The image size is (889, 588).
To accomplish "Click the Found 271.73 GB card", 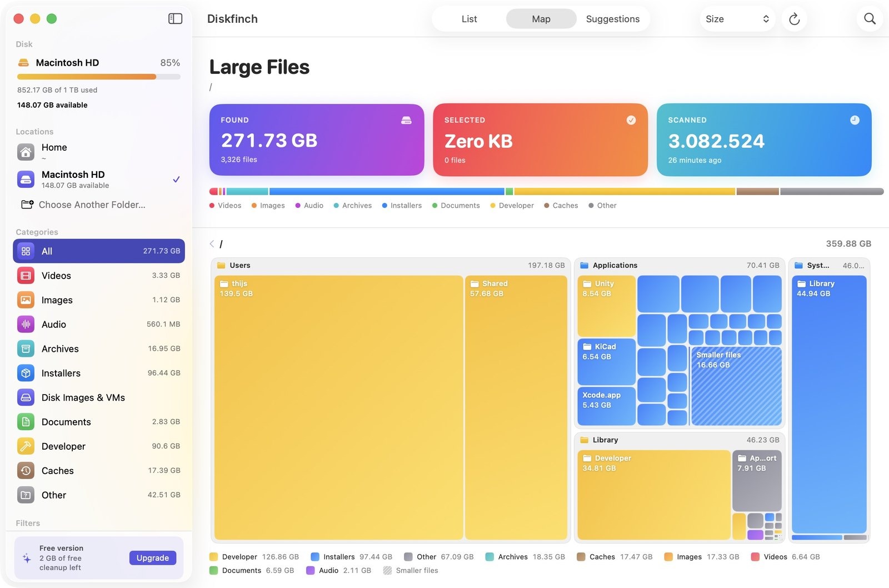I will pos(317,139).
